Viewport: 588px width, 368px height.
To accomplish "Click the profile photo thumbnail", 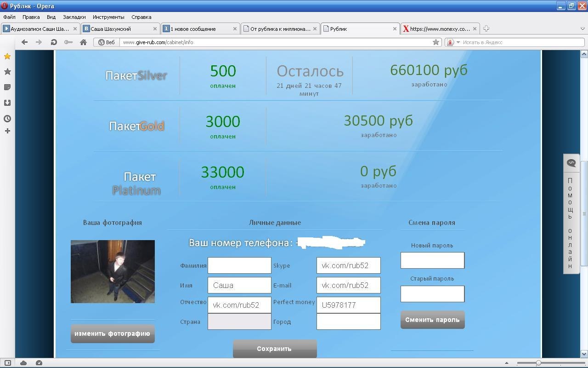I will (113, 271).
